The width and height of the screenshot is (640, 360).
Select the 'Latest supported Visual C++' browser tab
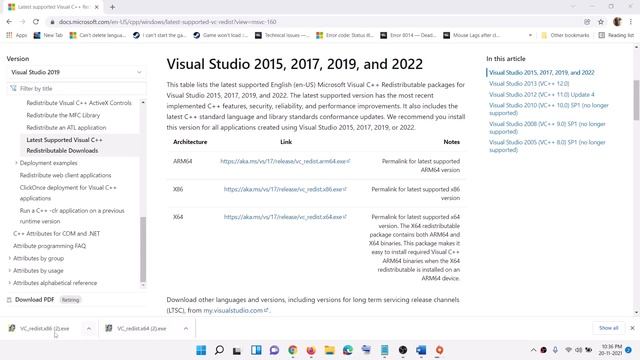[53, 7]
